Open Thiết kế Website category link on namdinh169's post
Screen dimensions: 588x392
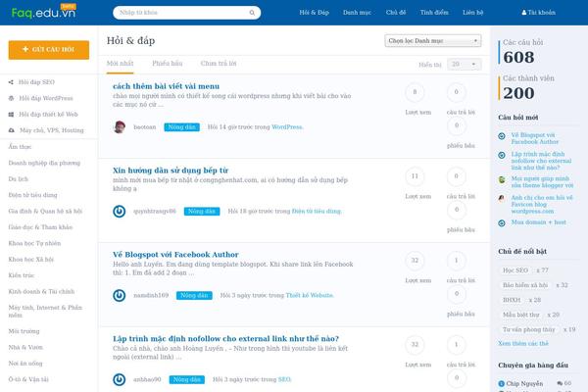point(310,296)
